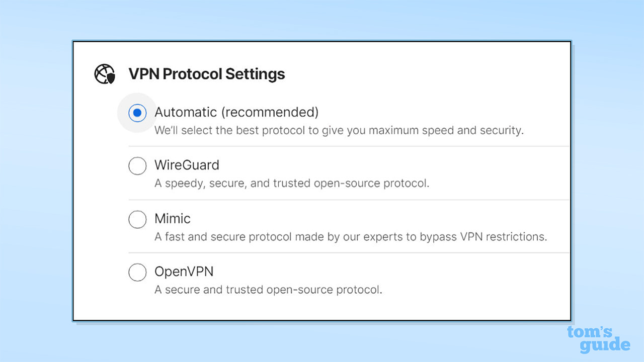The height and width of the screenshot is (362, 644).
Task: Click the divider between WireGuard and Mimic
Action: 349,200
